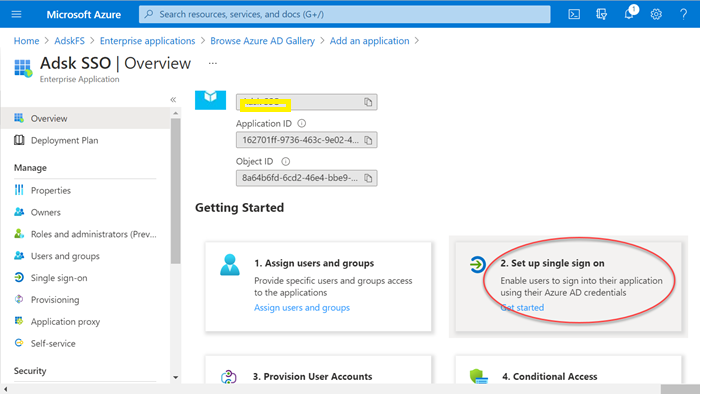
Task: Click the search magnifier icon
Action: click(x=149, y=14)
